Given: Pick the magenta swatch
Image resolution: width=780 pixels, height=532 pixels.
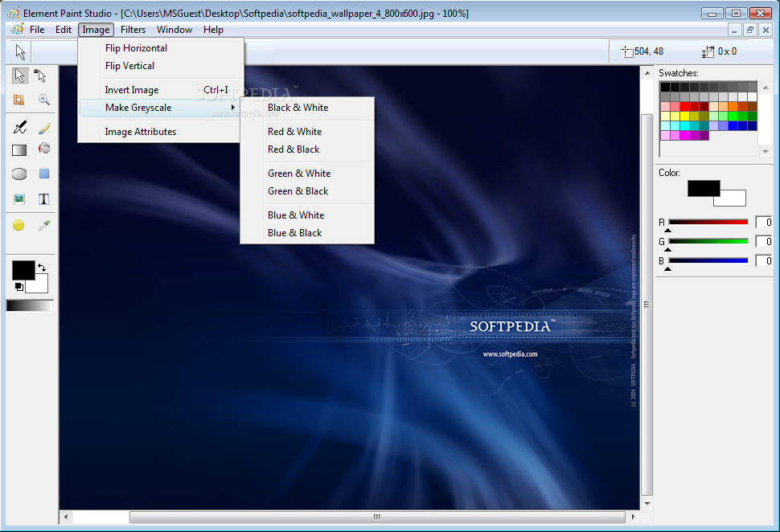Looking at the screenshot, I should pos(684,135).
